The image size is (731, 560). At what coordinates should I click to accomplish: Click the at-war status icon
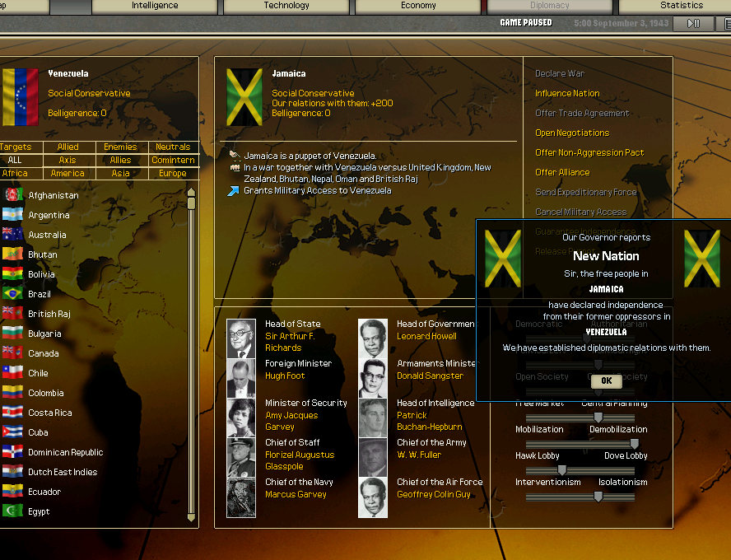[x=235, y=167]
